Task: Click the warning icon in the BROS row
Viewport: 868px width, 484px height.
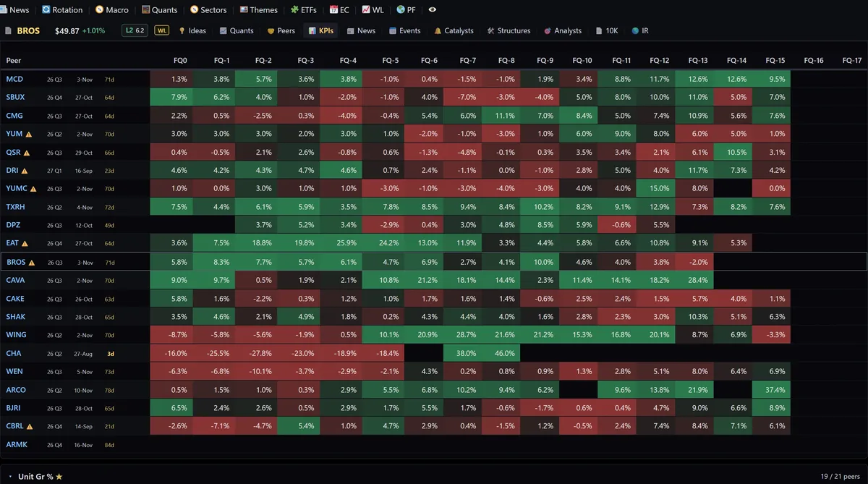Action: coord(32,263)
